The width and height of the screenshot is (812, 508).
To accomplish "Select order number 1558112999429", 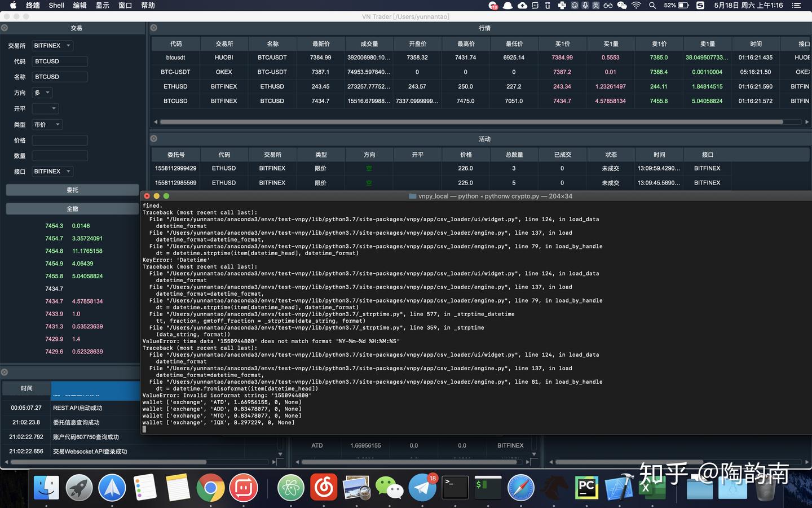I will (x=176, y=168).
